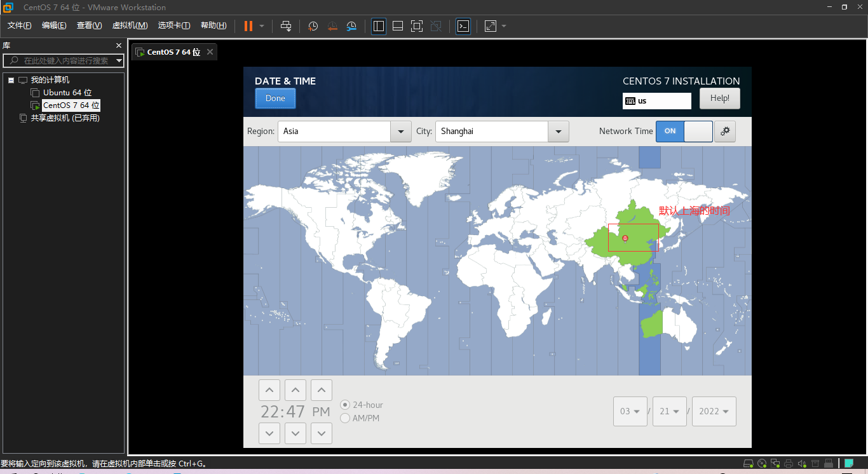Select 我的计算机 in the library
This screenshot has height=474, width=868.
coord(50,80)
